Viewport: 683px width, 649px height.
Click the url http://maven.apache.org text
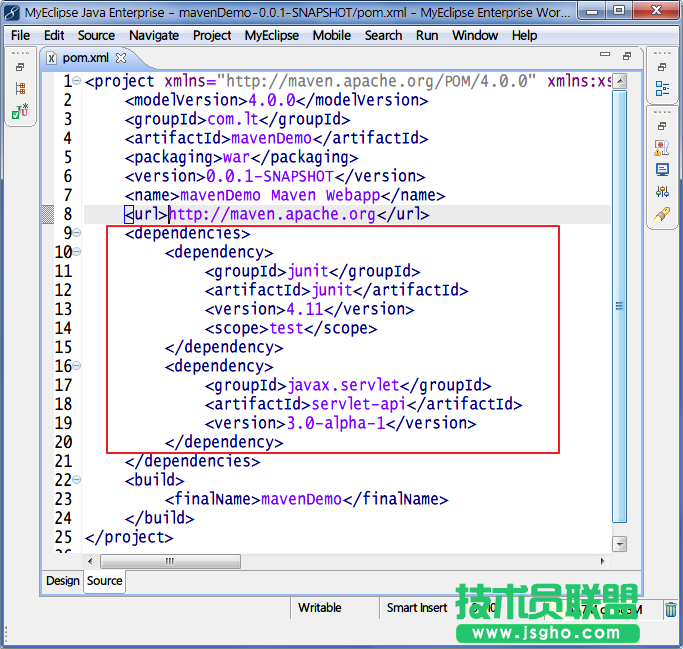(272, 214)
